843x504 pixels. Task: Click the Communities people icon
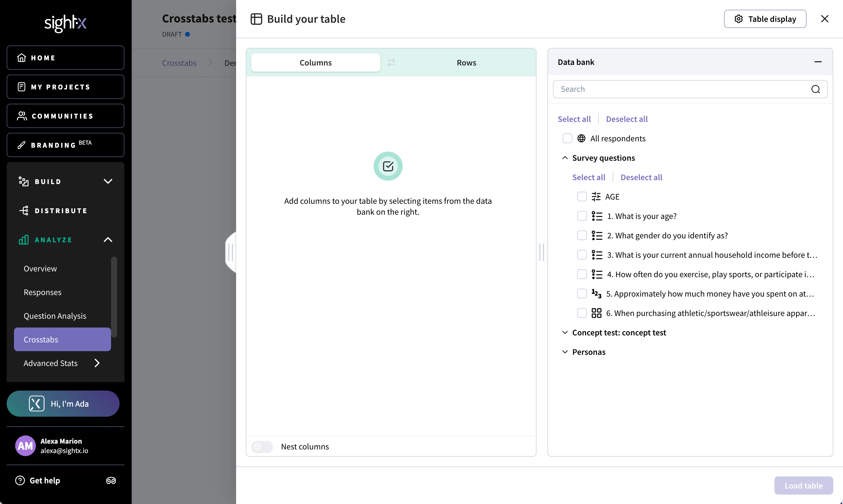[22, 116]
